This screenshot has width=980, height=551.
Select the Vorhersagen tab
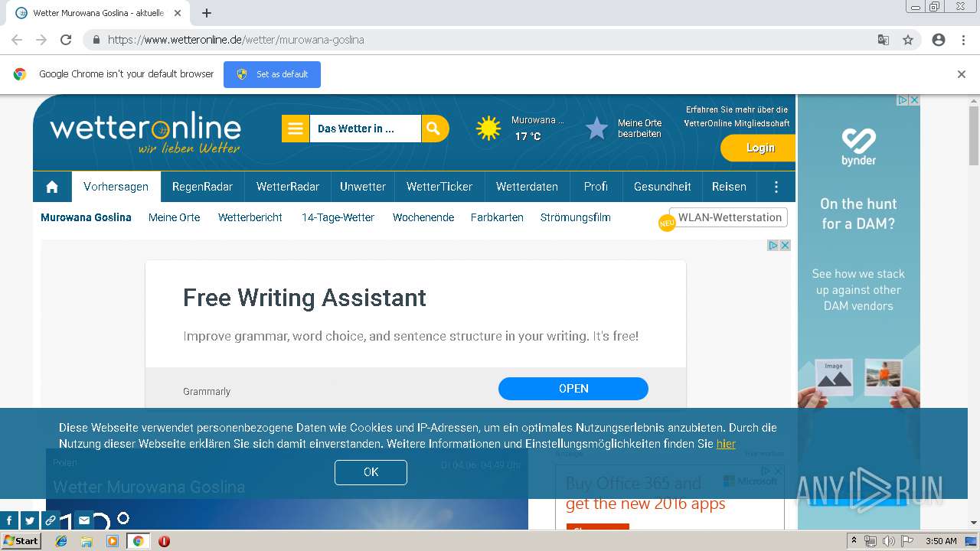click(x=116, y=187)
